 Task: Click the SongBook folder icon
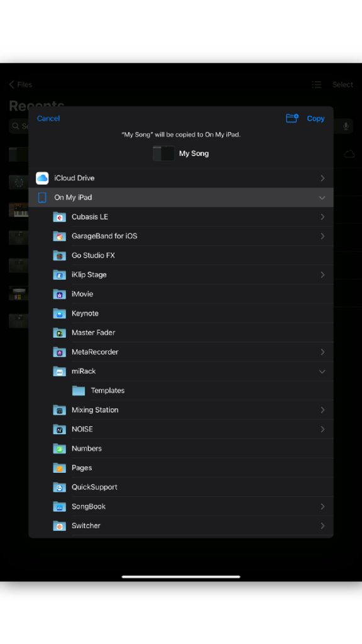(60, 506)
